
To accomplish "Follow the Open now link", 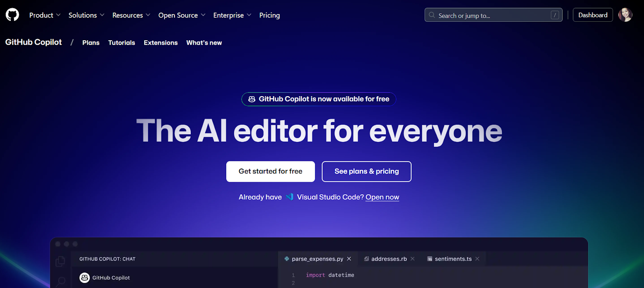I will tap(382, 197).
